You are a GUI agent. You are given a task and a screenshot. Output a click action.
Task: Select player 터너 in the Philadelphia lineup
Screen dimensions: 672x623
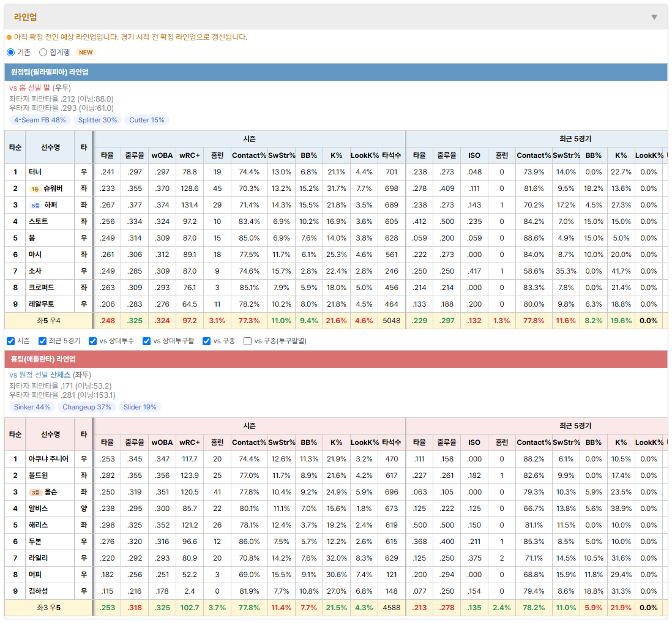click(x=35, y=172)
